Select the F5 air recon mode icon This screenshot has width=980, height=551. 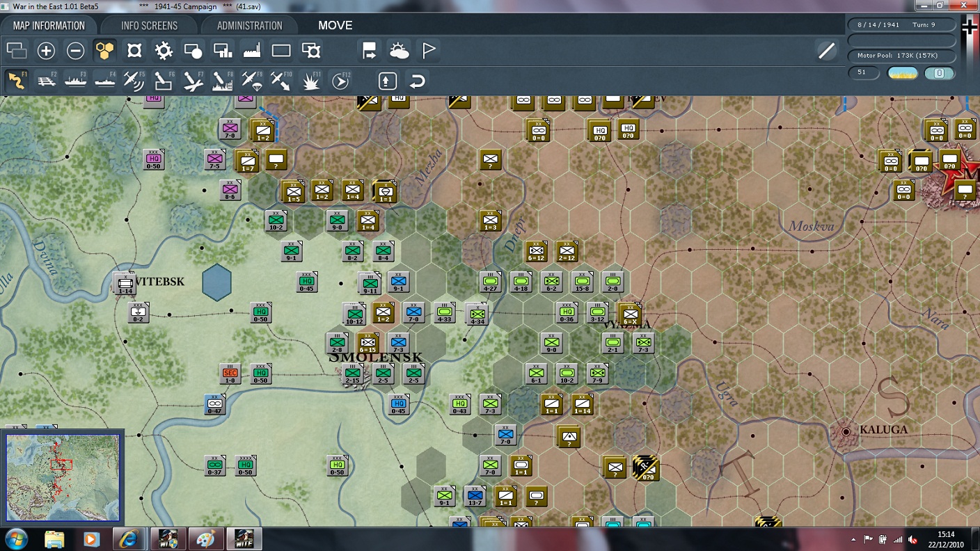[134, 81]
